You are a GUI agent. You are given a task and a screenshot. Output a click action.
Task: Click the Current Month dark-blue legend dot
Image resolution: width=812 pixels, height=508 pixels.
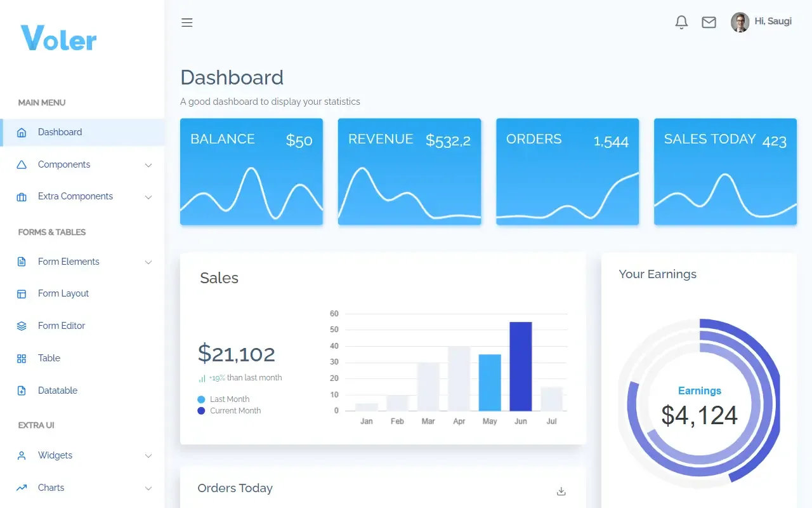coord(201,411)
